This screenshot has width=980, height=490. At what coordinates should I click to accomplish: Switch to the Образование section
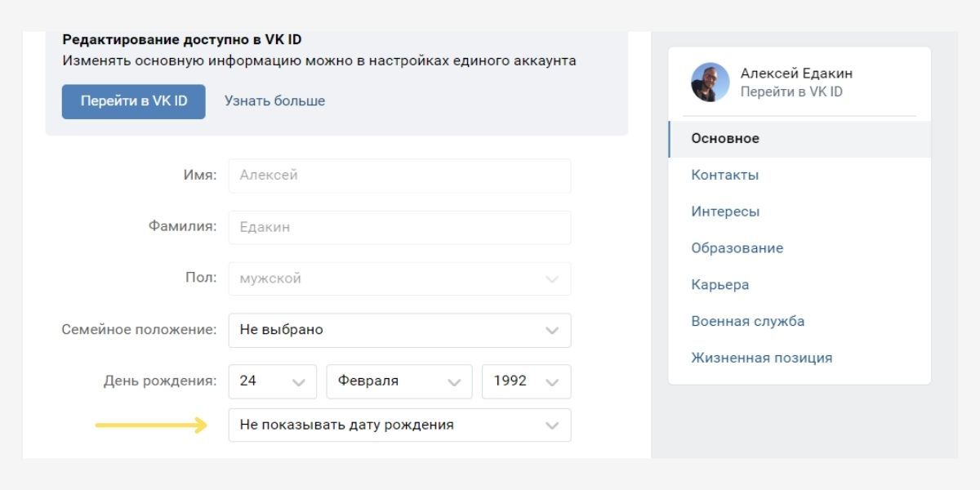click(x=737, y=248)
